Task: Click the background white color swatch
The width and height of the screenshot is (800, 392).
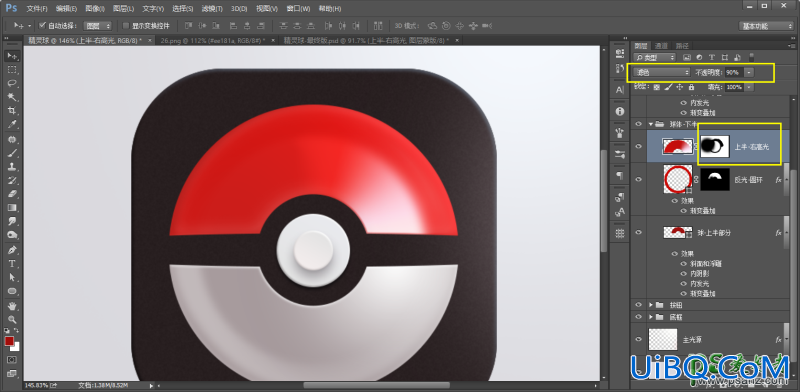Action: pos(16,347)
